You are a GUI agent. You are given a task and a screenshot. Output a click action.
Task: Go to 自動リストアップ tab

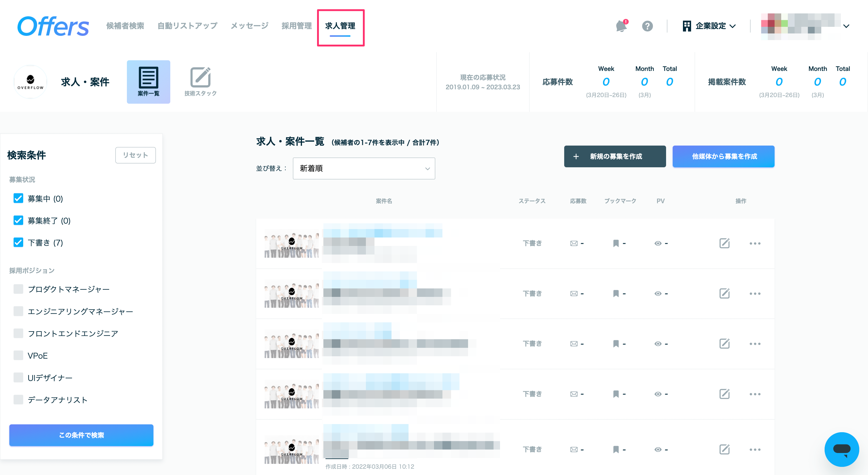pos(187,26)
